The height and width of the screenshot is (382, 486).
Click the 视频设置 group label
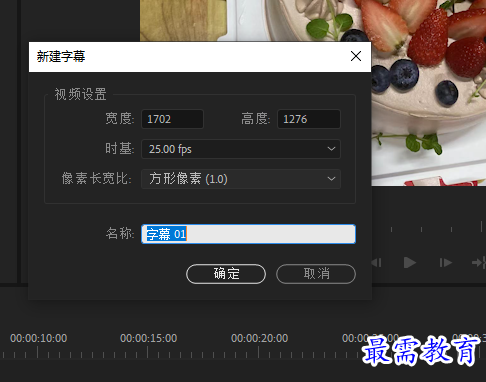coord(80,94)
